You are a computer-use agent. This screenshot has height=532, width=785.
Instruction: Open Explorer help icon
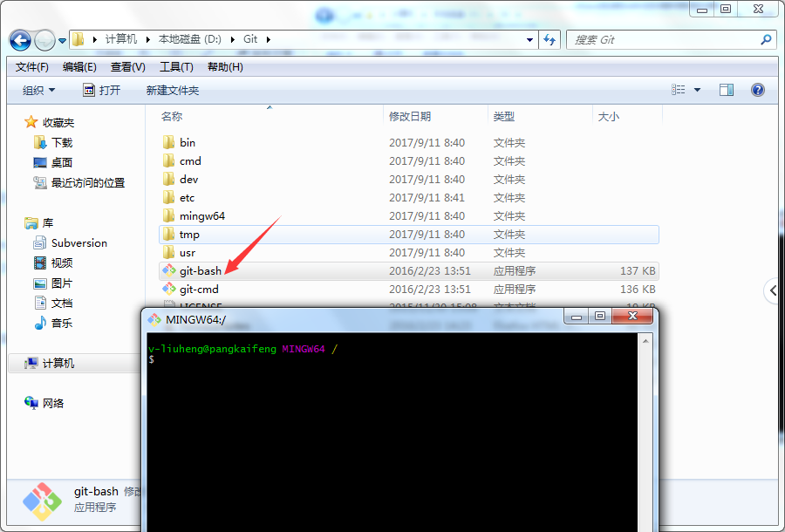point(758,90)
